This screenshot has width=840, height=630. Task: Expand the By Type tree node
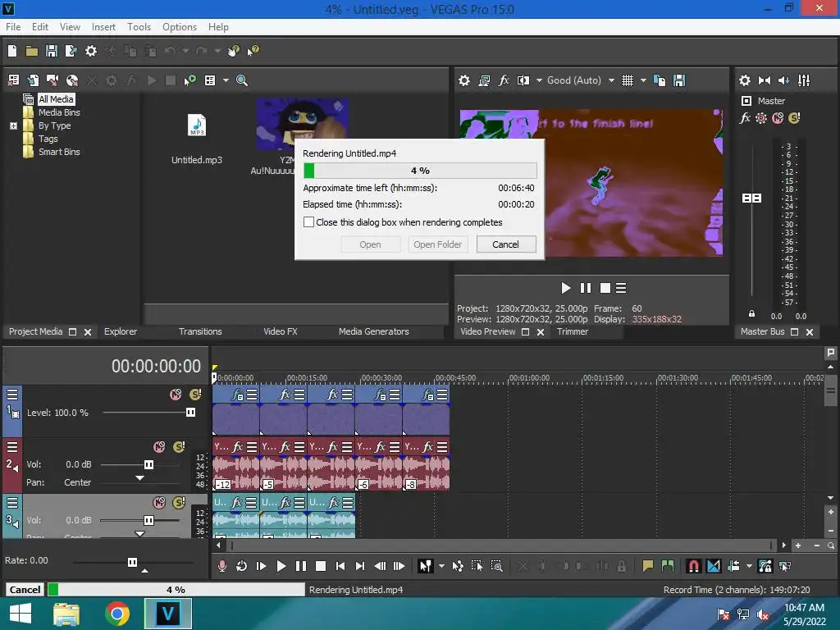pyautogui.click(x=13, y=126)
